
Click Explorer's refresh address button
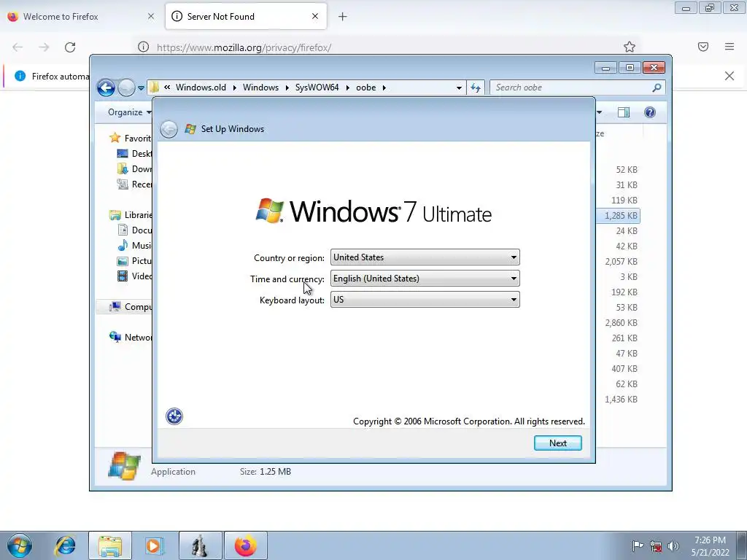click(476, 87)
